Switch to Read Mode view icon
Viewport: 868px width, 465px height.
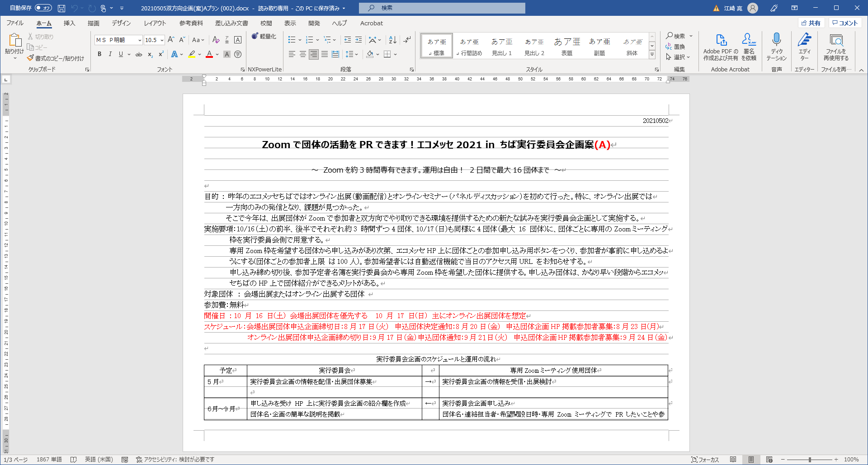[x=733, y=460]
